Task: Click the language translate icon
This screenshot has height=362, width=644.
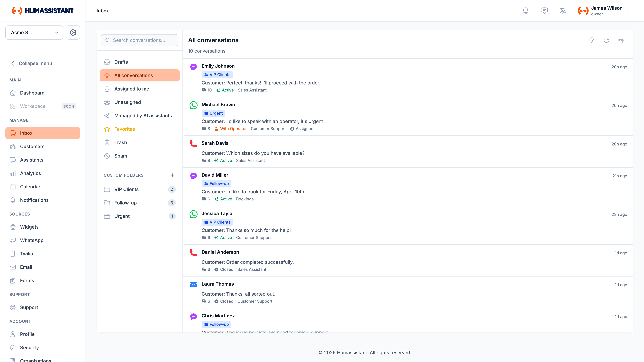Action: pos(563,11)
